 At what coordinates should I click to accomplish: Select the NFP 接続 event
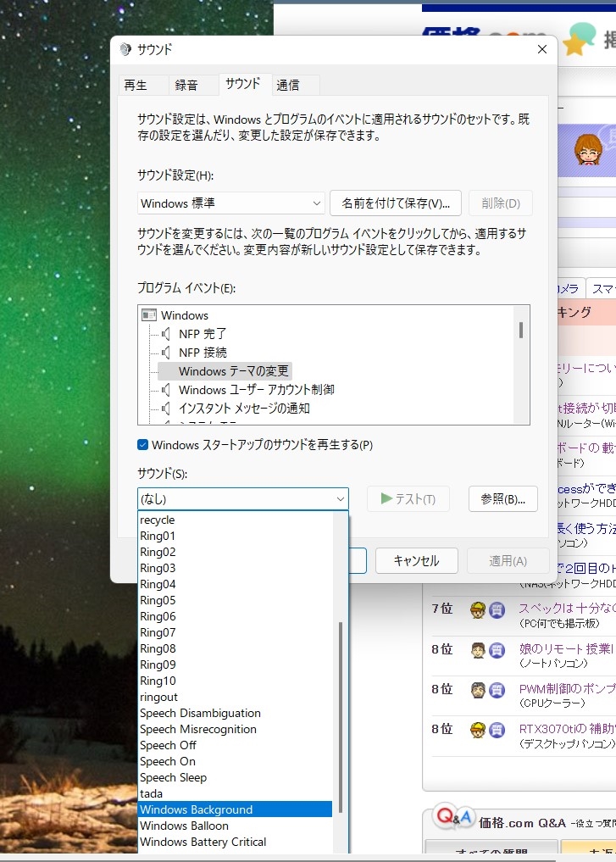pyautogui.click(x=203, y=353)
